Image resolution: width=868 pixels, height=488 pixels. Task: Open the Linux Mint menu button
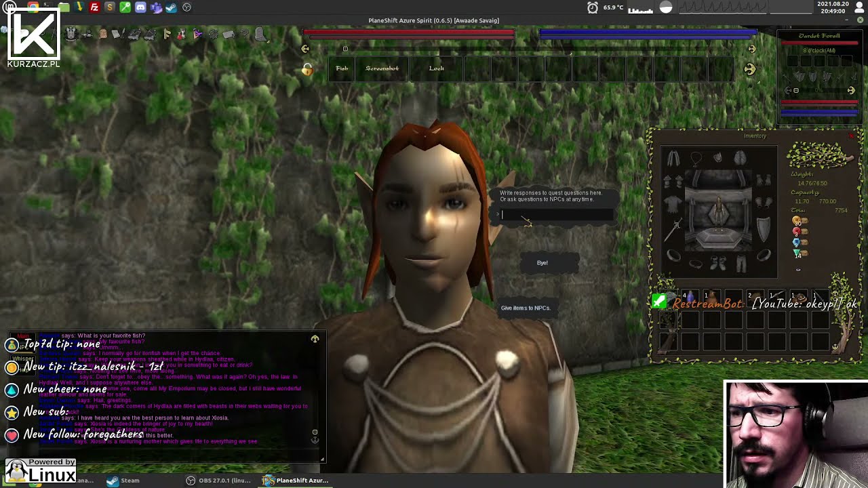(x=9, y=7)
